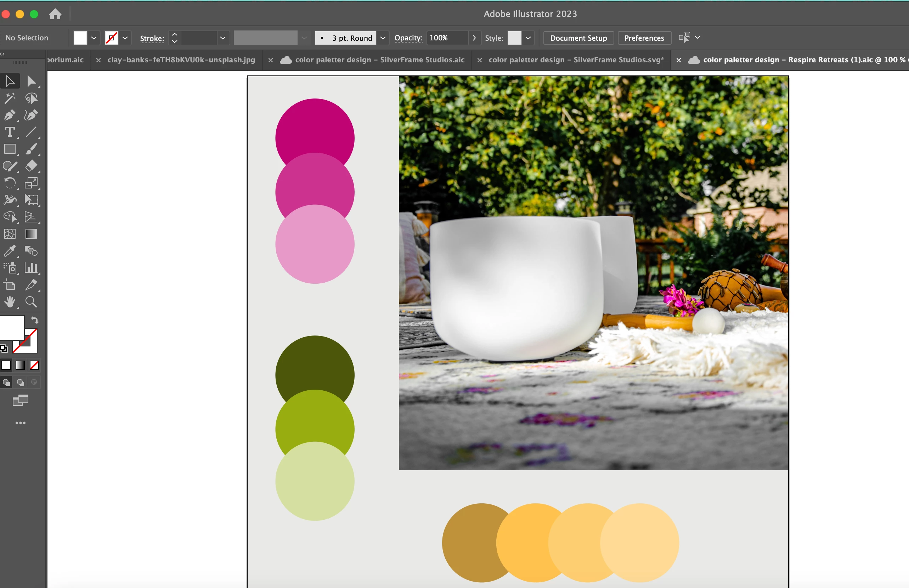The height and width of the screenshot is (588, 909).
Task: Select the Hand tool
Action: (x=10, y=302)
